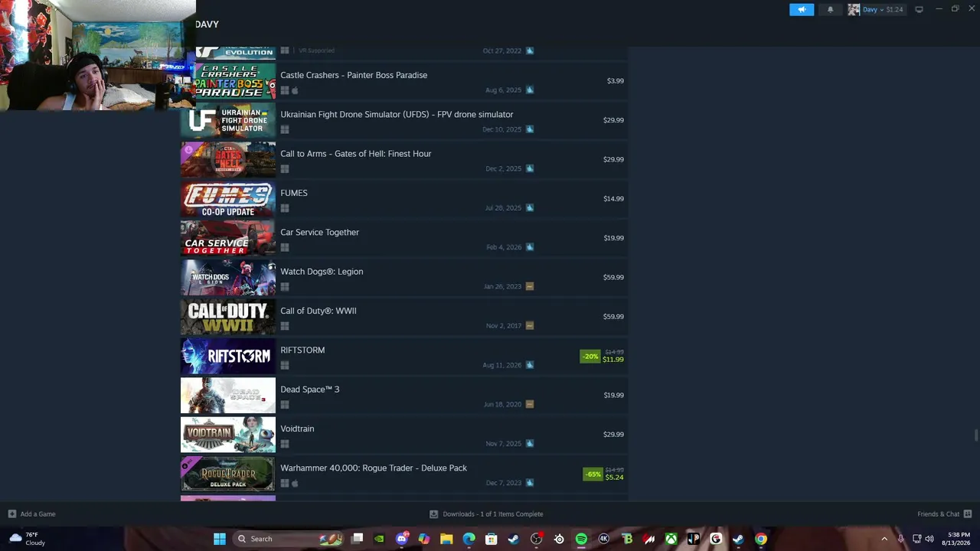This screenshot has width=980, height=551.
Task: Click the RIFTSTORM capsule image
Action: click(228, 356)
